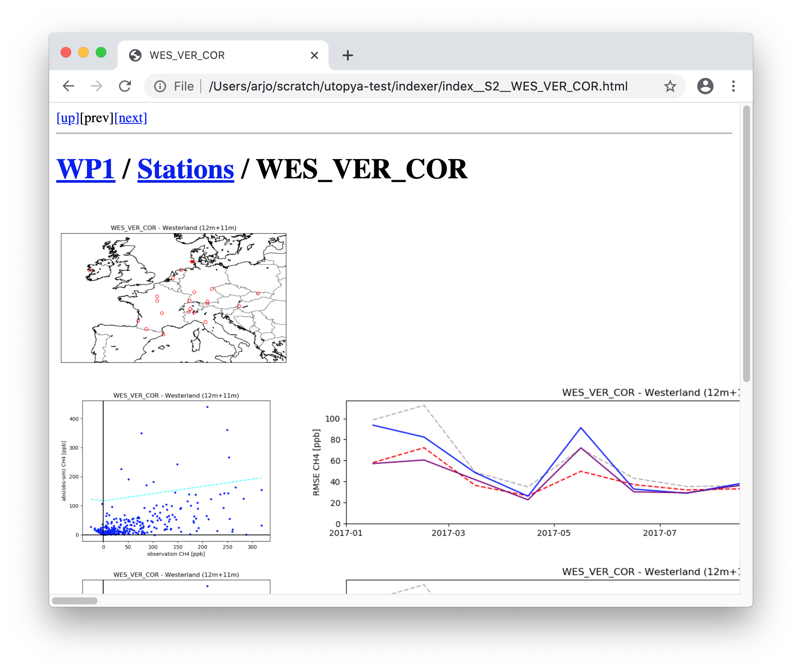Click the vertical scrollbar thumb
This screenshot has height=672, width=802.
(x=747, y=244)
